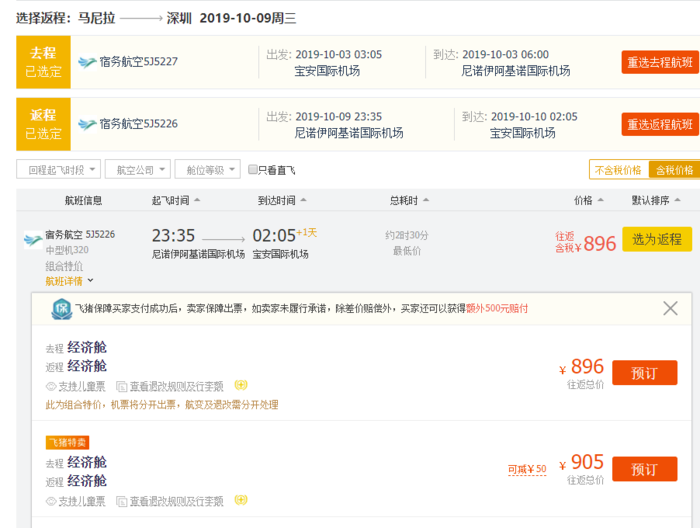Click the Fliggy guarantee shield icon

click(60, 309)
